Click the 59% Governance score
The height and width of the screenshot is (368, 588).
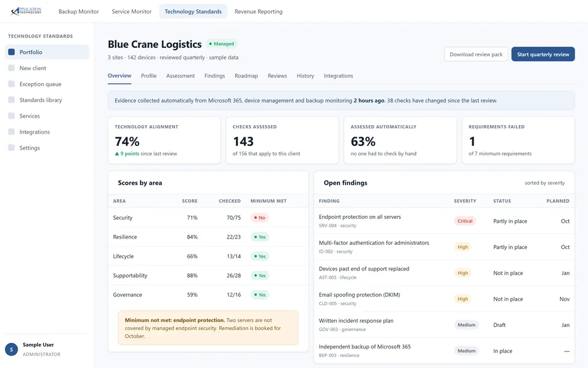tap(192, 295)
